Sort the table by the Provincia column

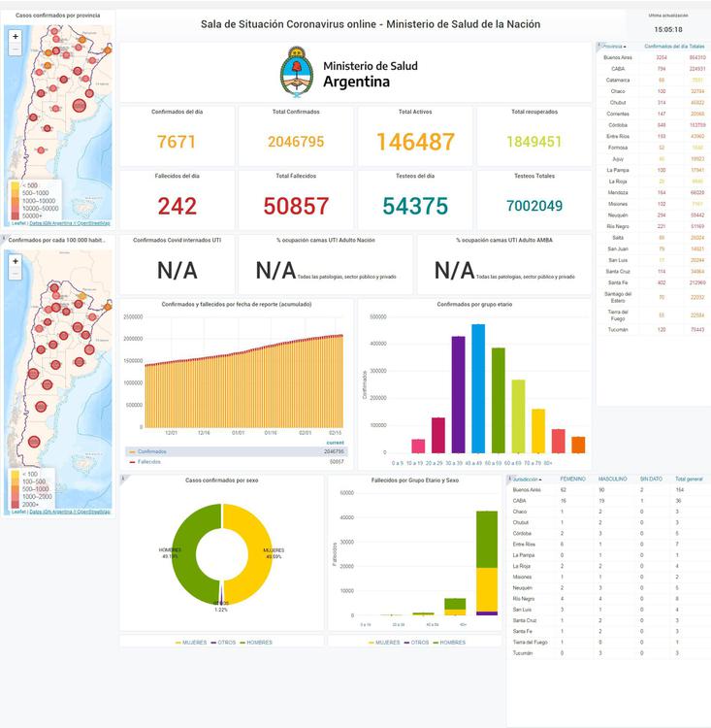pos(614,46)
